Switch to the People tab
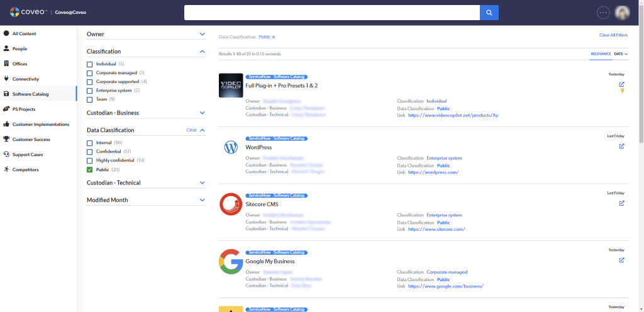The image size is (644, 312). pyautogui.click(x=19, y=48)
